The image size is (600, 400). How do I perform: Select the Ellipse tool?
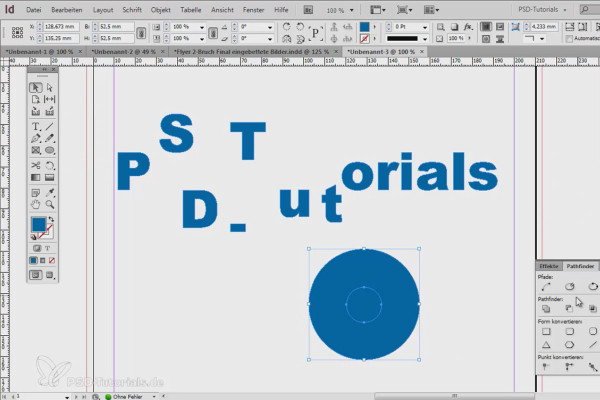[x=50, y=150]
